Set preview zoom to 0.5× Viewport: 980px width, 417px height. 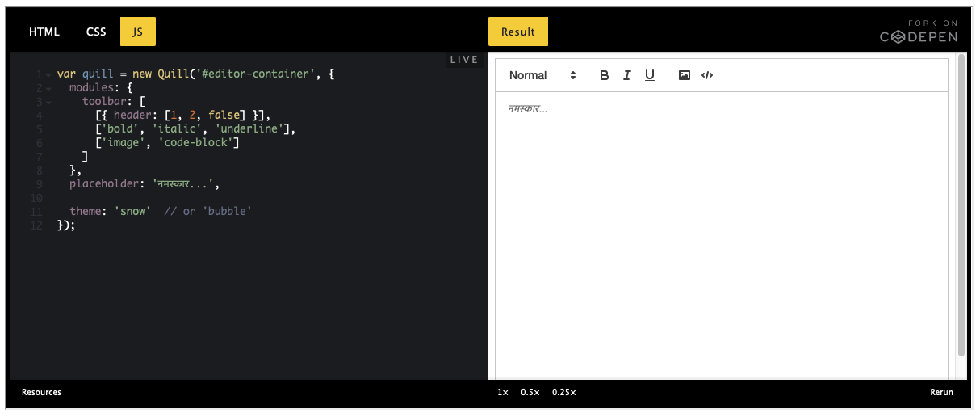click(530, 392)
